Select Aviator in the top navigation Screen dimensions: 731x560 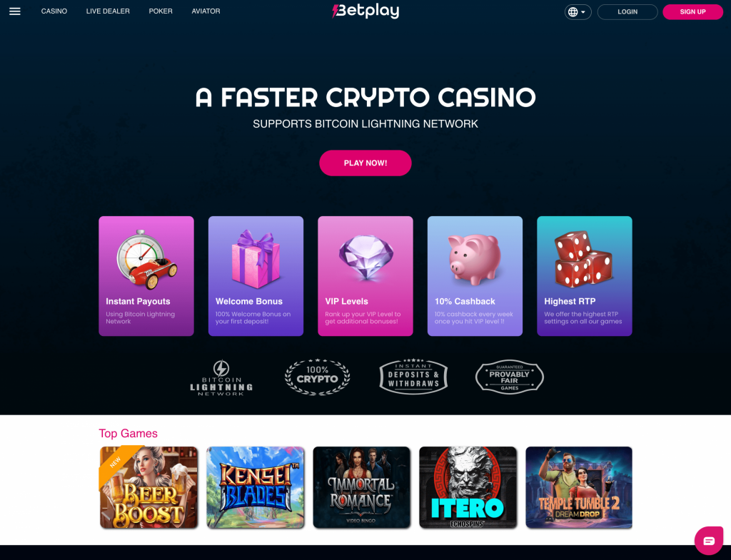[206, 11]
